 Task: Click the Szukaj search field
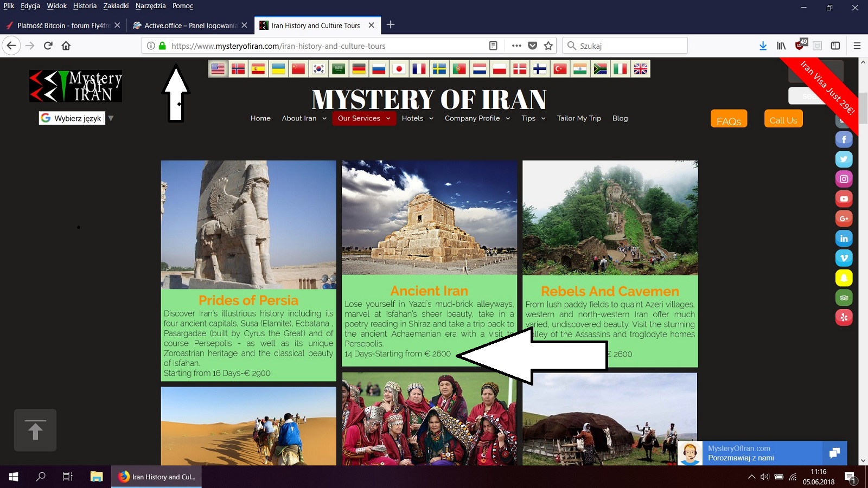pyautogui.click(x=625, y=46)
